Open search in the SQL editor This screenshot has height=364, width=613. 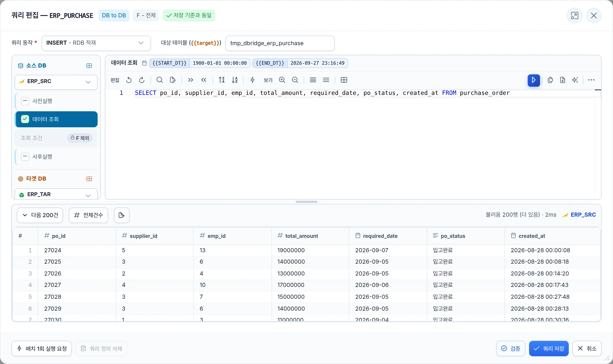tap(160, 80)
